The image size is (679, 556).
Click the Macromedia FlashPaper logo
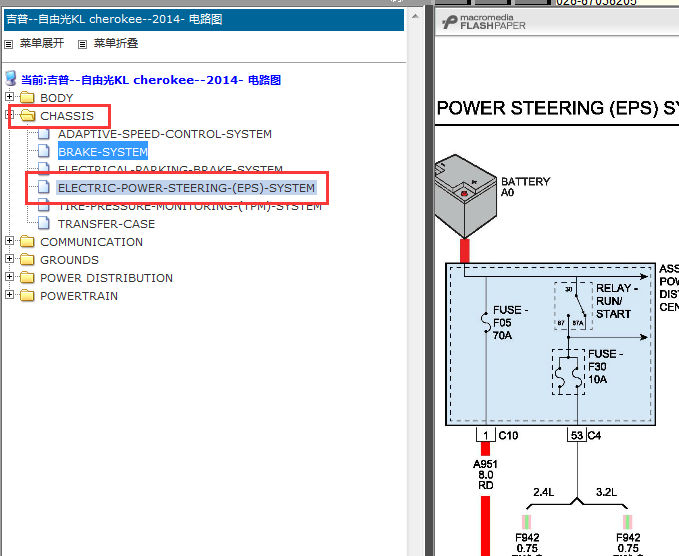tap(484, 22)
